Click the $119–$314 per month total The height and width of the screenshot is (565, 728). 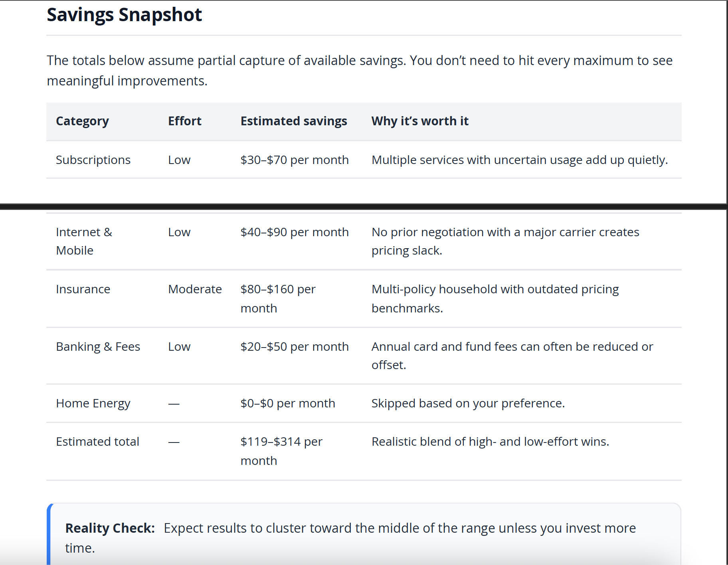pyautogui.click(x=281, y=451)
